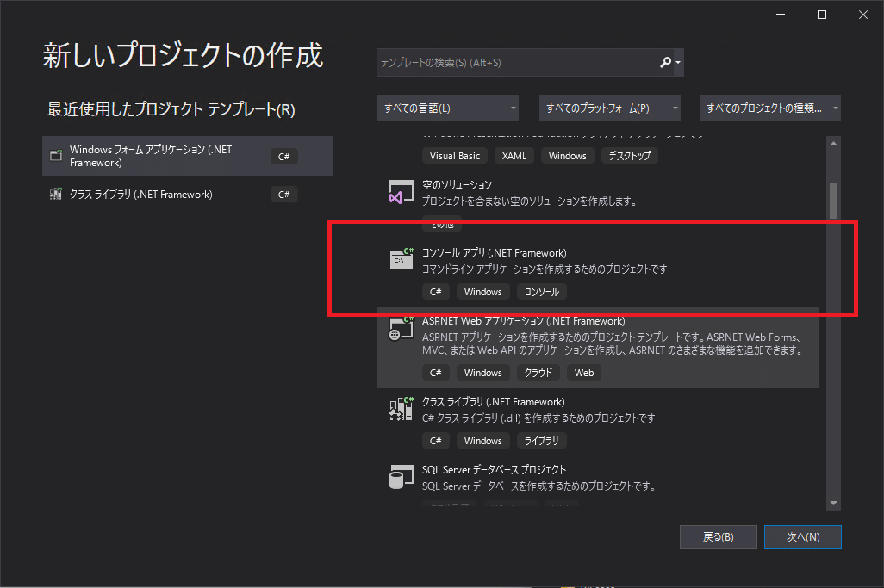Click C# tag under console app
This screenshot has width=884, height=588.
pos(435,292)
